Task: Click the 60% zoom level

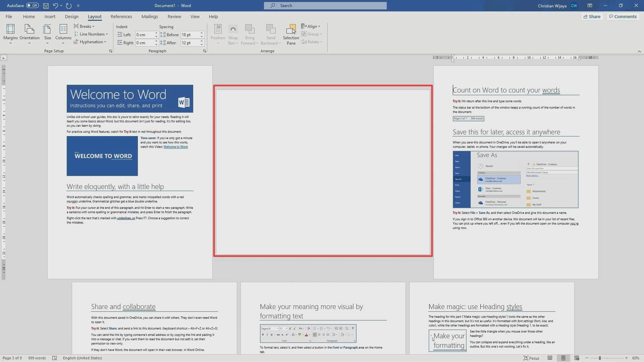Action: [x=636, y=358]
